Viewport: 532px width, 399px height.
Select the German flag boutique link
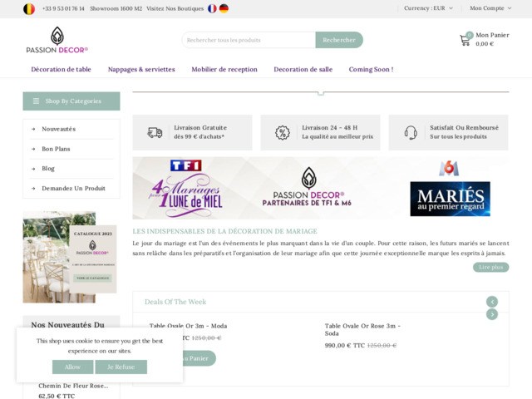tap(224, 8)
